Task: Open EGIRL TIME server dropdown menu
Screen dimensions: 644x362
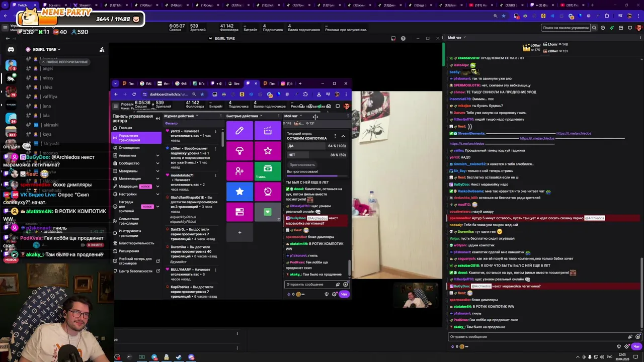Action: tap(46, 50)
